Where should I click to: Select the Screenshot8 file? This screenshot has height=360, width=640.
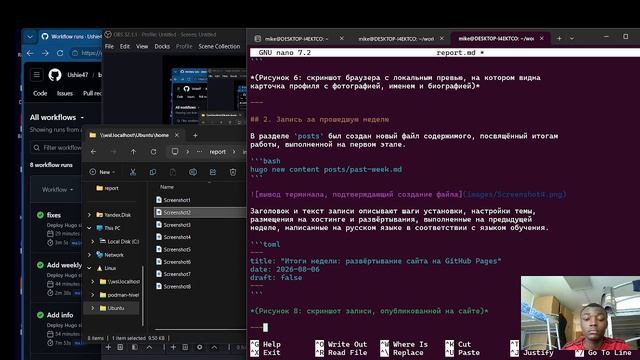pyautogui.click(x=177, y=287)
